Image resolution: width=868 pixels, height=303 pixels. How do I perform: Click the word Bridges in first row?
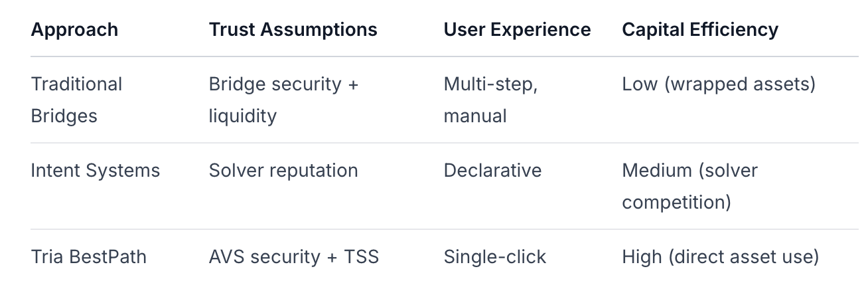point(64,116)
